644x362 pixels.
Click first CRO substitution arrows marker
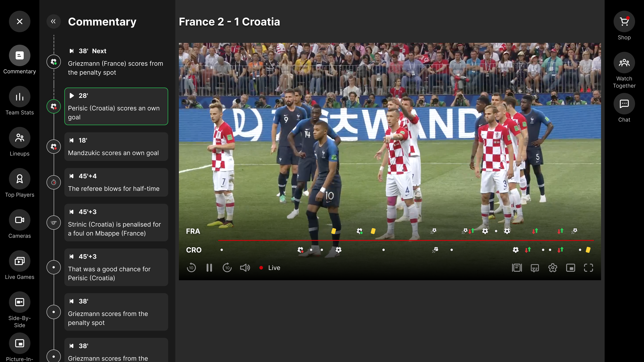[528, 250]
